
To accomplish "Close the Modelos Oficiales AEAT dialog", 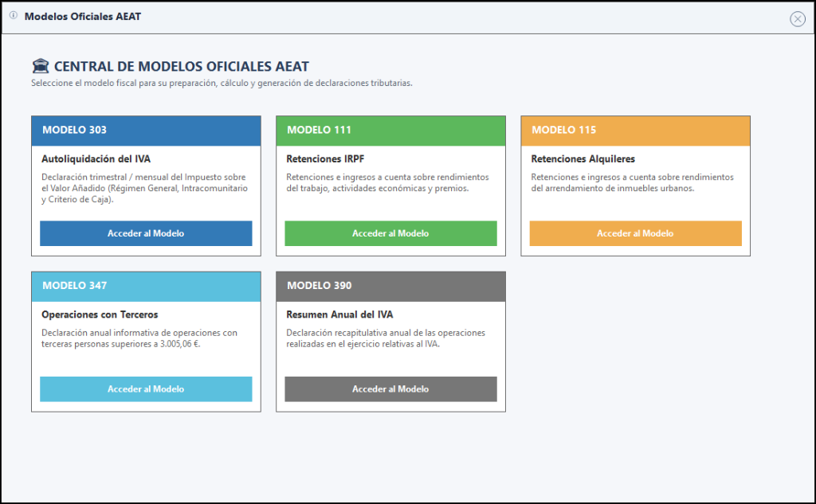I will tap(797, 19).
